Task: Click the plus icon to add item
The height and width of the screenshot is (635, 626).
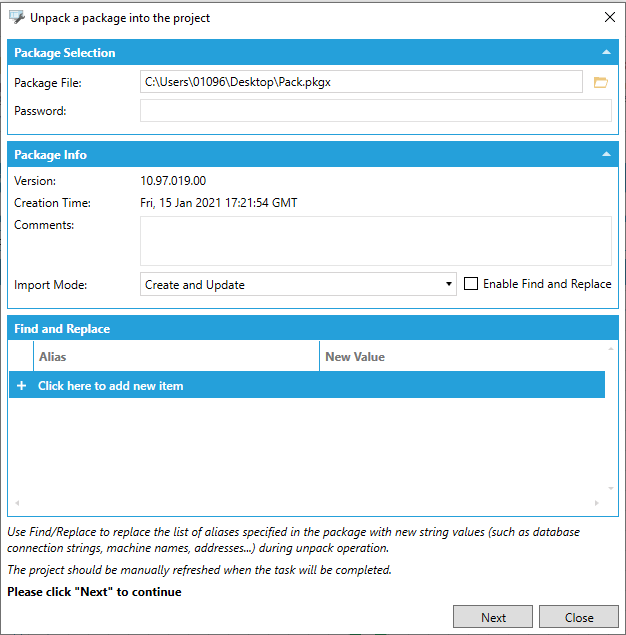Action: pos(22,386)
